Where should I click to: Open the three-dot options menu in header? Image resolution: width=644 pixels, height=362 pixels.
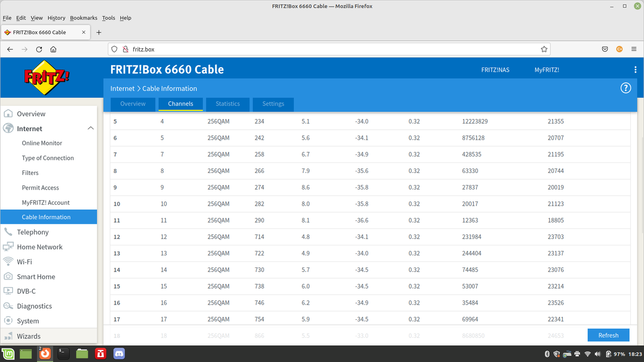[635, 70]
